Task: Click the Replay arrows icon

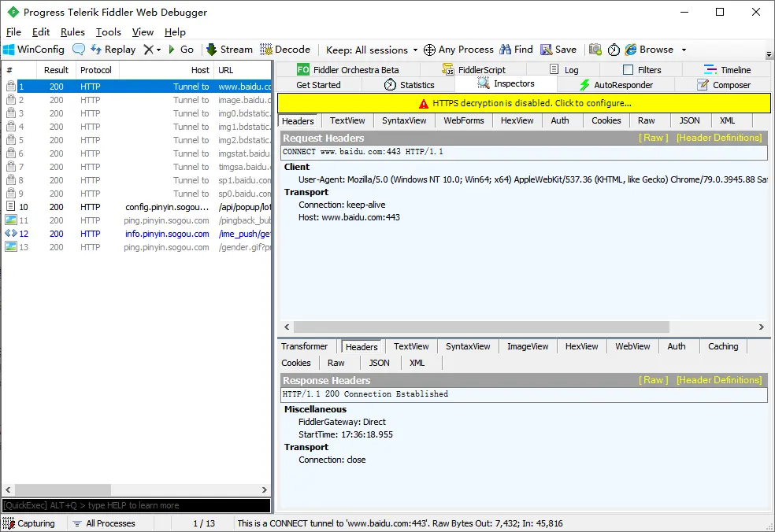Action: click(x=96, y=50)
